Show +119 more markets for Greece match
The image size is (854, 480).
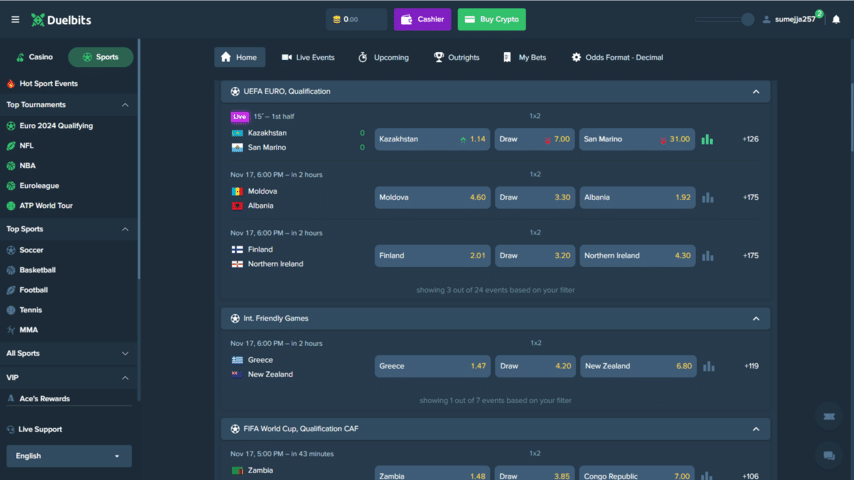coord(752,367)
